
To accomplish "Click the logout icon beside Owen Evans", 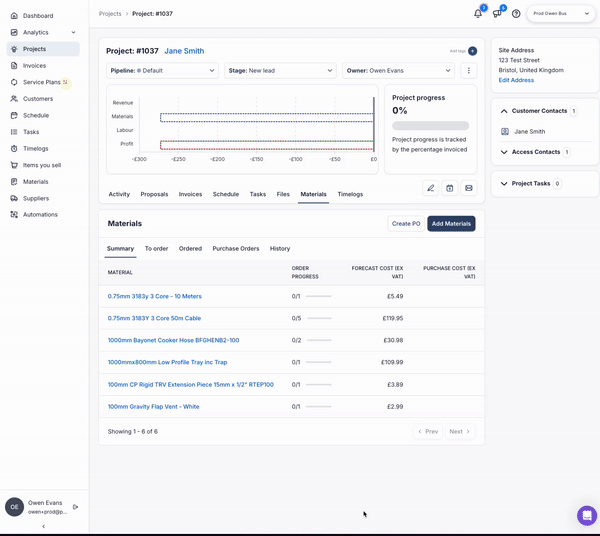I will tap(76, 507).
